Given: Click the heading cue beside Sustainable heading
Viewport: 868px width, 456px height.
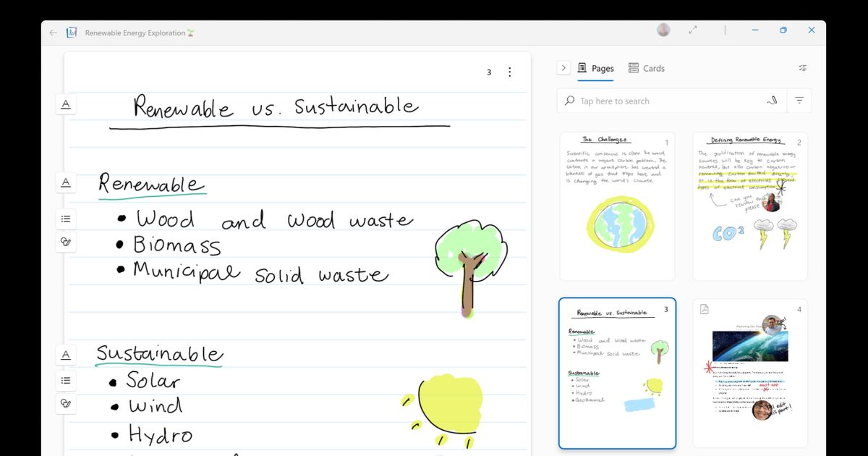Looking at the screenshot, I should (66, 355).
